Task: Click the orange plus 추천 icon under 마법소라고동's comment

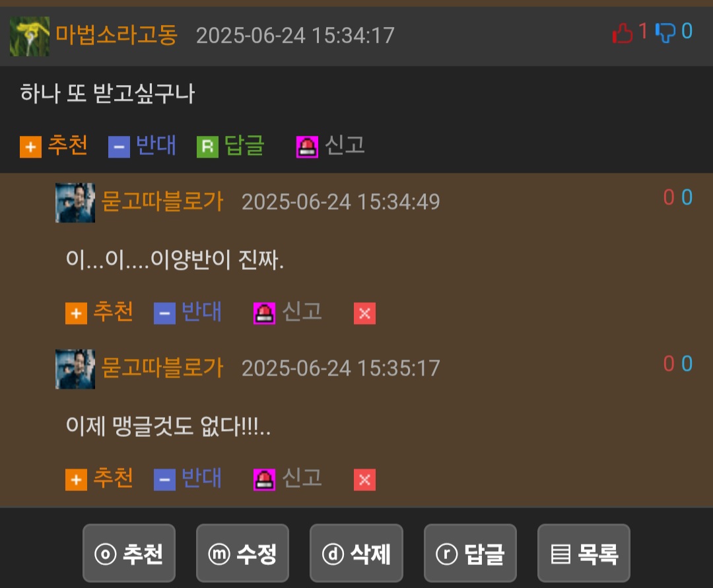Action: coord(30,147)
